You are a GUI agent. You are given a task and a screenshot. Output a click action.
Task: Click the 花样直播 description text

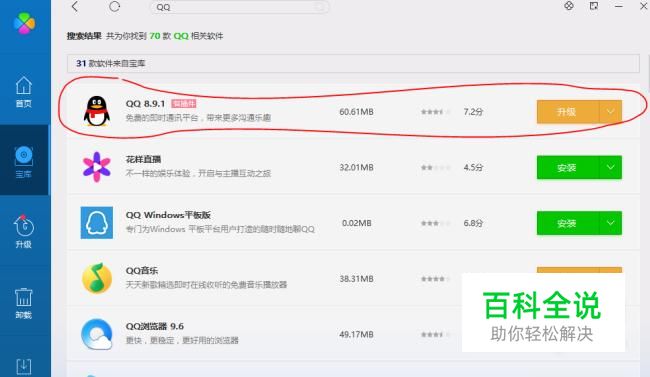pyautogui.click(x=198, y=173)
